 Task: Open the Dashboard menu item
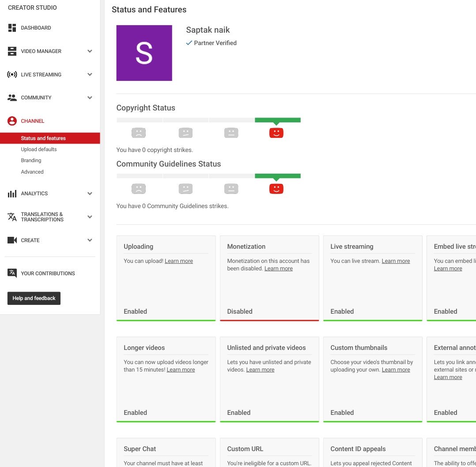coord(36,28)
